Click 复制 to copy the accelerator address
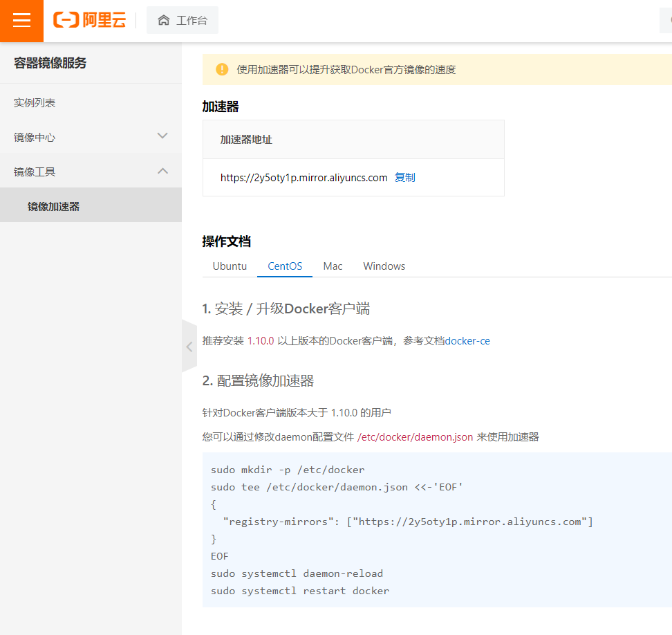This screenshot has height=635, width=672. coord(404,178)
